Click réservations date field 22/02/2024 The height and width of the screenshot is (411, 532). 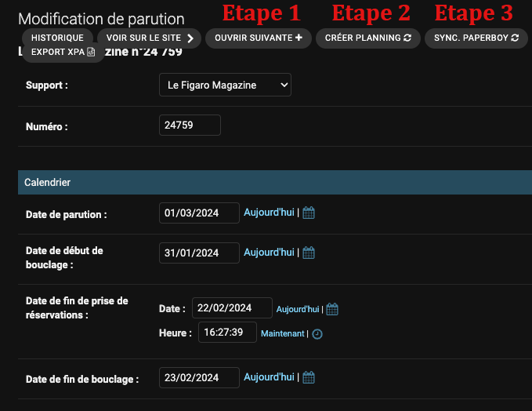click(x=232, y=308)
